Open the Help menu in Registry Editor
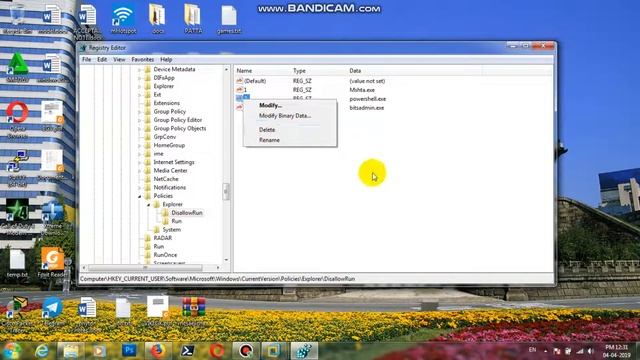This screenshot has width=640, height=360. pos(166,60)
